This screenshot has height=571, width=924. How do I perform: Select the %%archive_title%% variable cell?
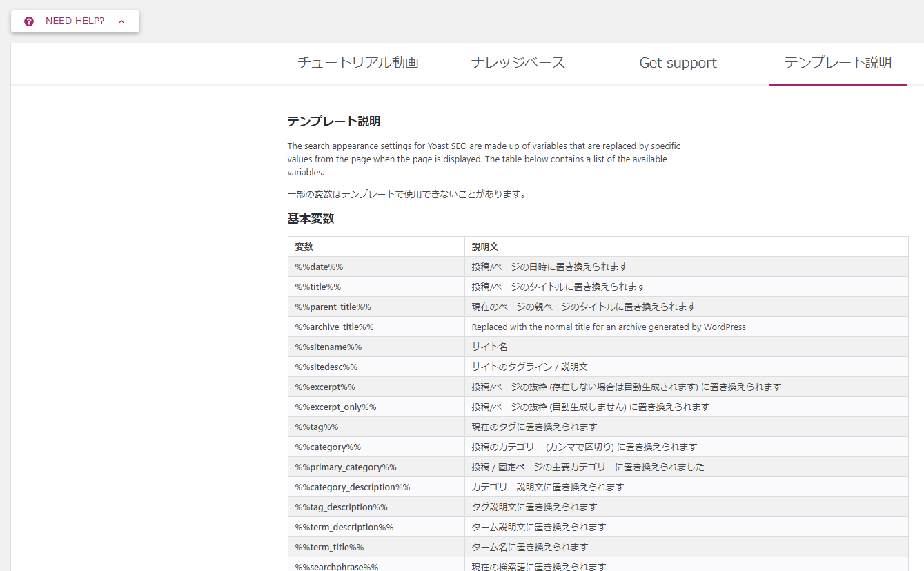point(376,327)
